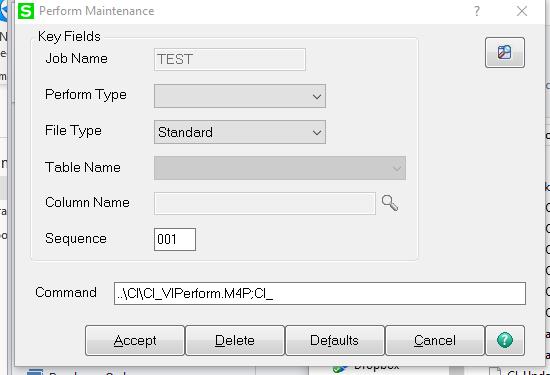Screen dimensions: 550x375
Task: Click the Column Name lookup magnifier
Action: [x=390, y=203]
